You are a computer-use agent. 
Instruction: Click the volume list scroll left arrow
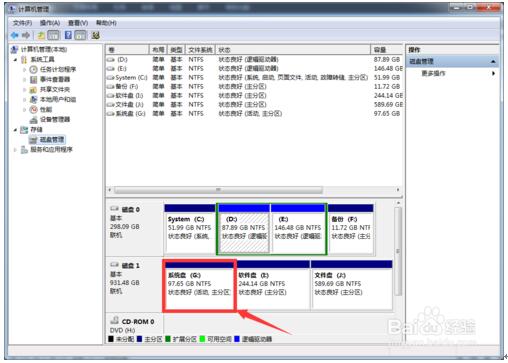pyautogui.click(x=110, y=190)
